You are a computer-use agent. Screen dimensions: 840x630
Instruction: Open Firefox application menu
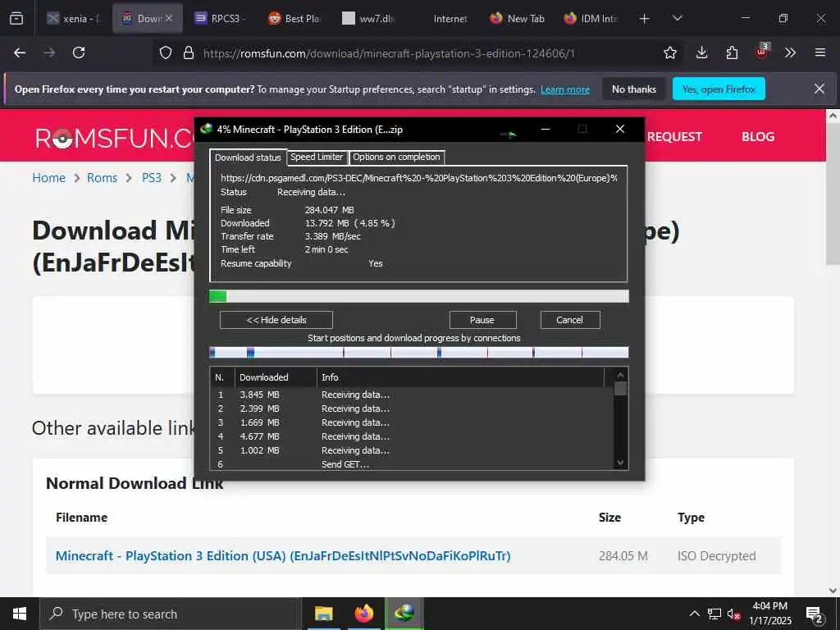coord(820,53)
